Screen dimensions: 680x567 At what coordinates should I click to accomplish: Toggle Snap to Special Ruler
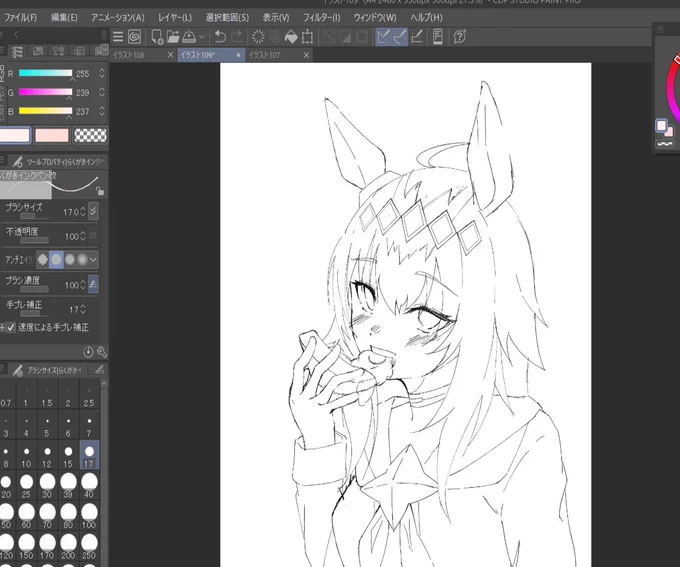pos(400,37)
